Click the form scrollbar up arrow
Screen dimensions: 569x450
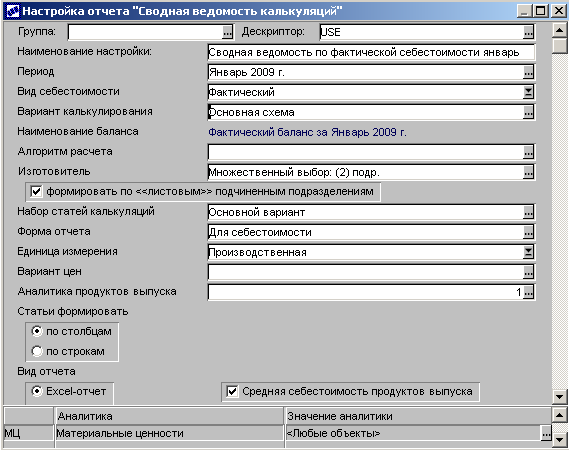tap(560, 30)
